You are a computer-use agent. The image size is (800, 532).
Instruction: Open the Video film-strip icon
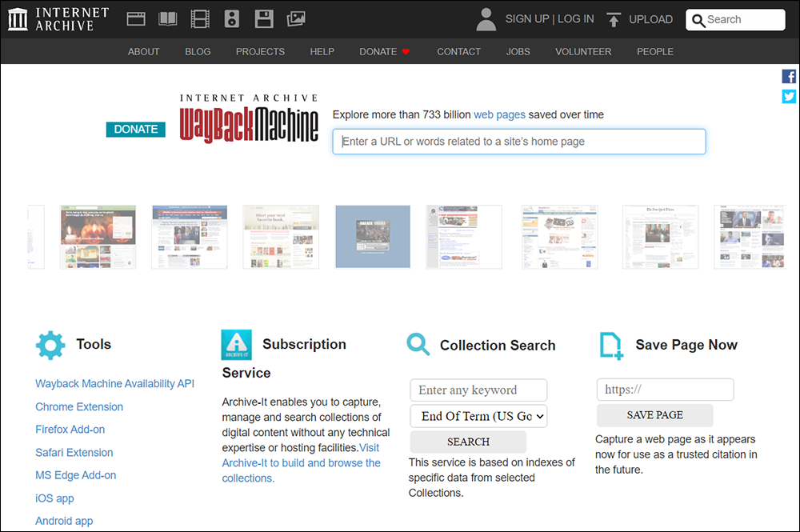200,19
